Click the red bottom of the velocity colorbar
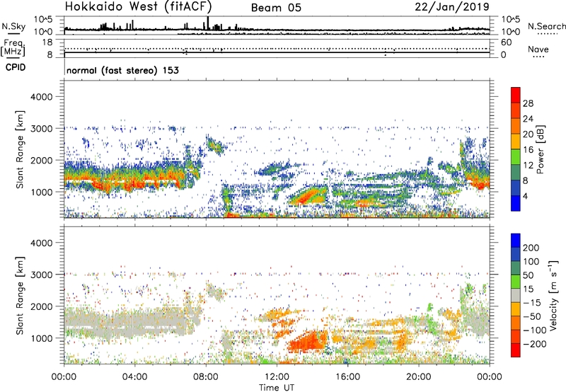Viewport: 566px width, 392px height. tap(516, 350)
